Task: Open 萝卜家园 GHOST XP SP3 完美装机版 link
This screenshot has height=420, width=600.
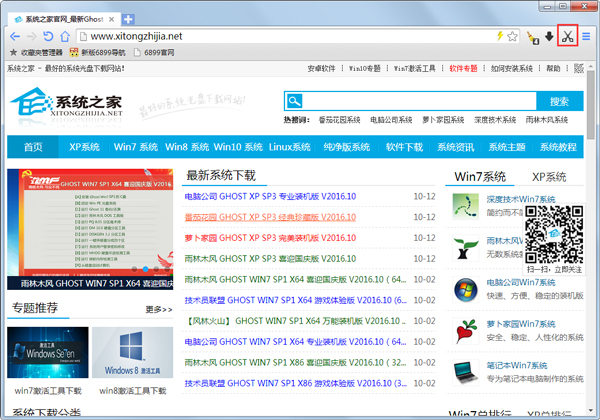Action: tap(270, 238)
